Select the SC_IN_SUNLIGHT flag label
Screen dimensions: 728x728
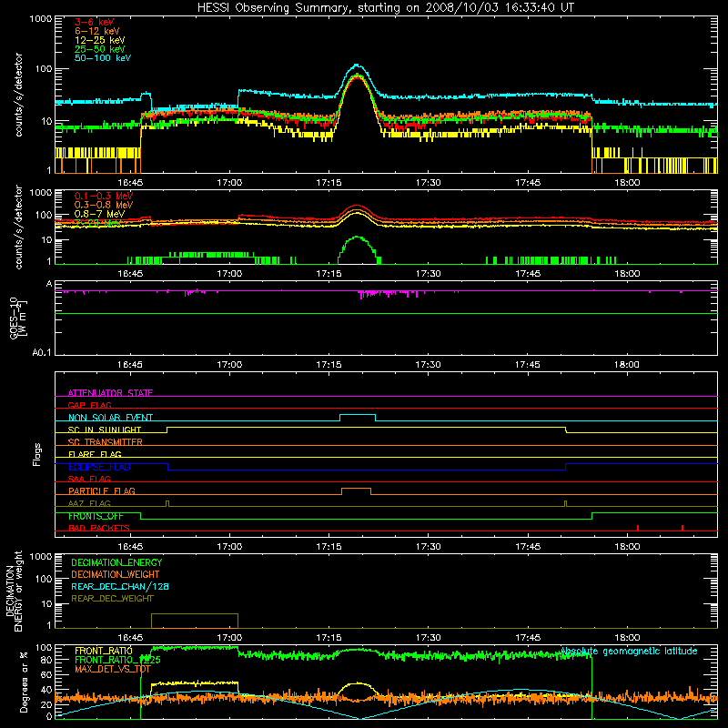[105, 430]
